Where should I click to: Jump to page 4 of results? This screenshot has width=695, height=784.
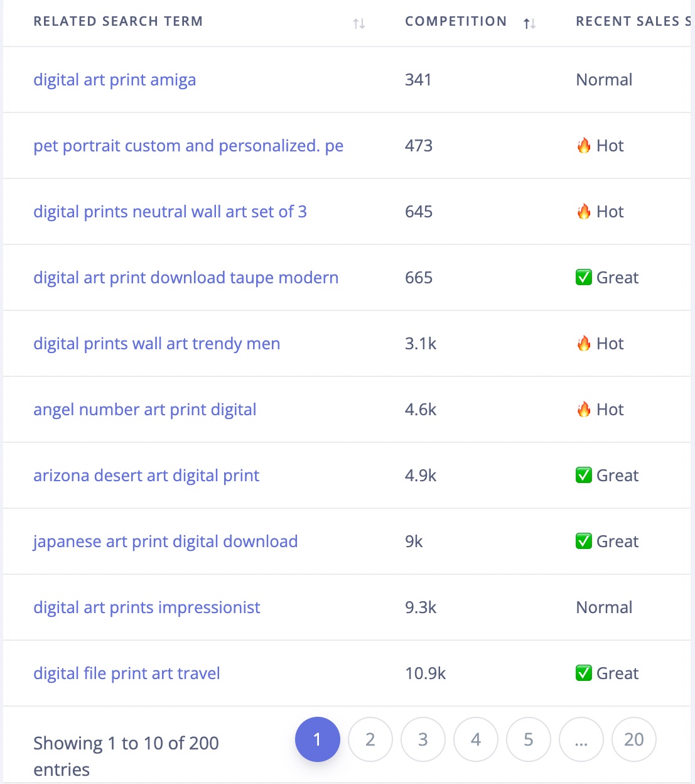point(476,739)
